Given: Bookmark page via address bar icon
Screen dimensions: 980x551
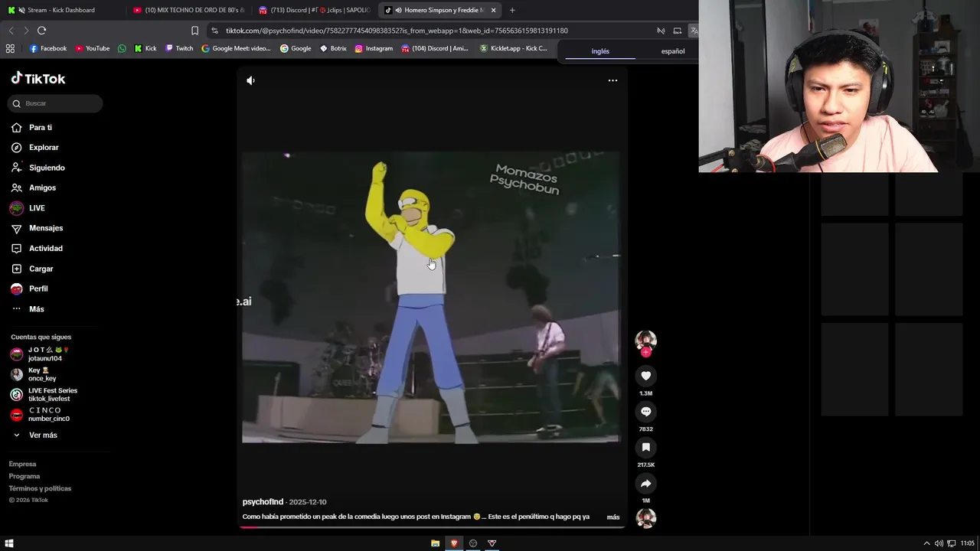Looking at the screenshot, I should click(194, 31).
